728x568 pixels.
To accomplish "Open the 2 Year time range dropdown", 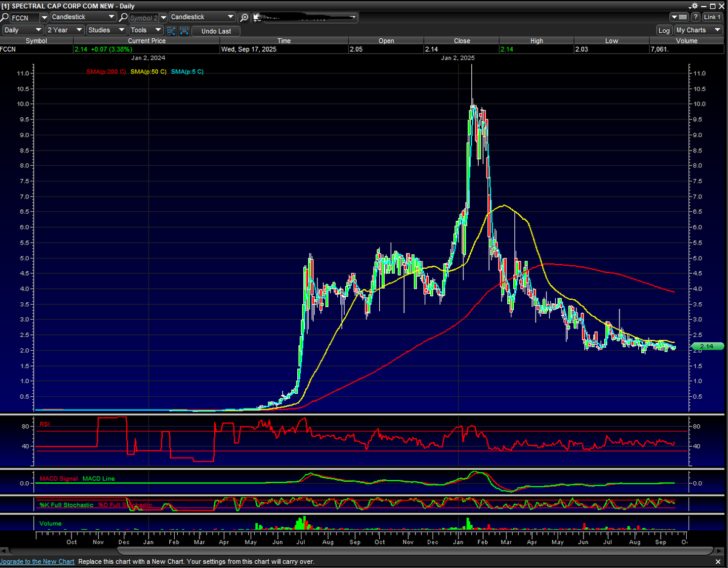I will pos(65,30).
